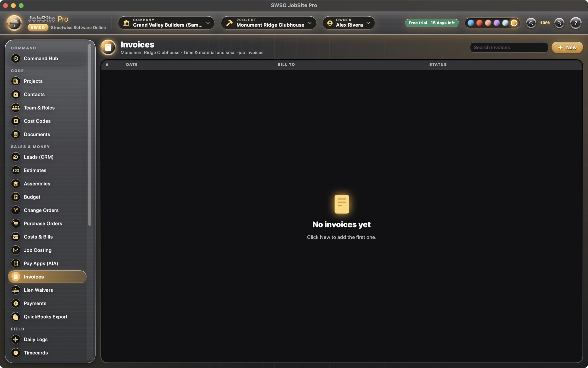The image size is (588, 368).
Task: Click the Daily Logs sun icon
Action: 16,339
